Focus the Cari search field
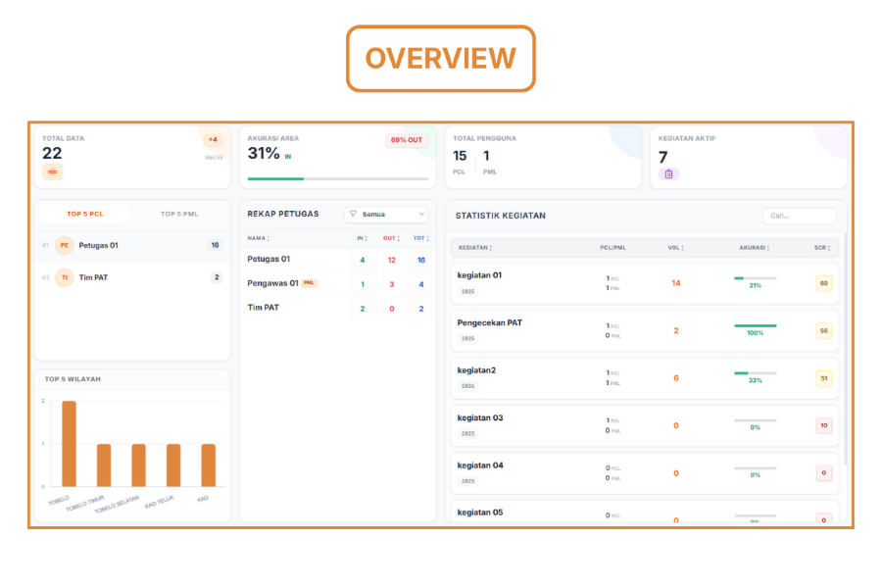Viewport: 882px width, 588px height. [x=799, y=216]
